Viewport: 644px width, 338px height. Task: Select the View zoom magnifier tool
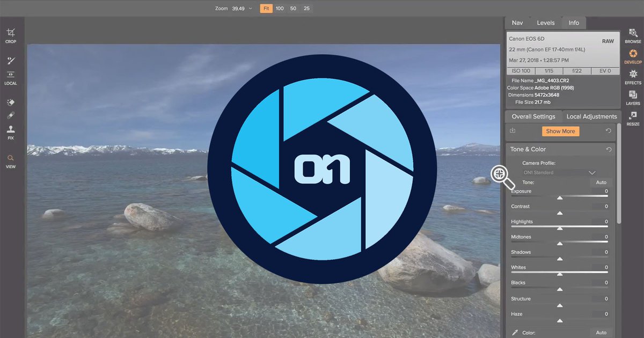click(11, 161)
